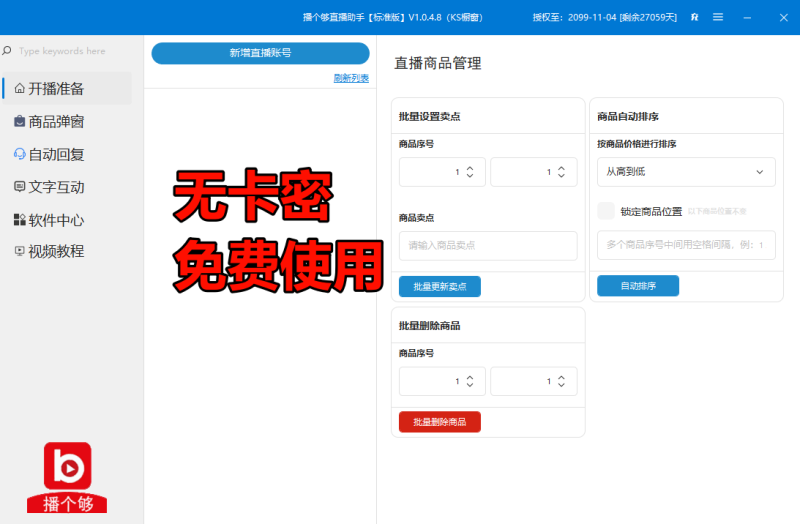Click the locked product numbers input field

pyautogui.click(x=686, y=245)
